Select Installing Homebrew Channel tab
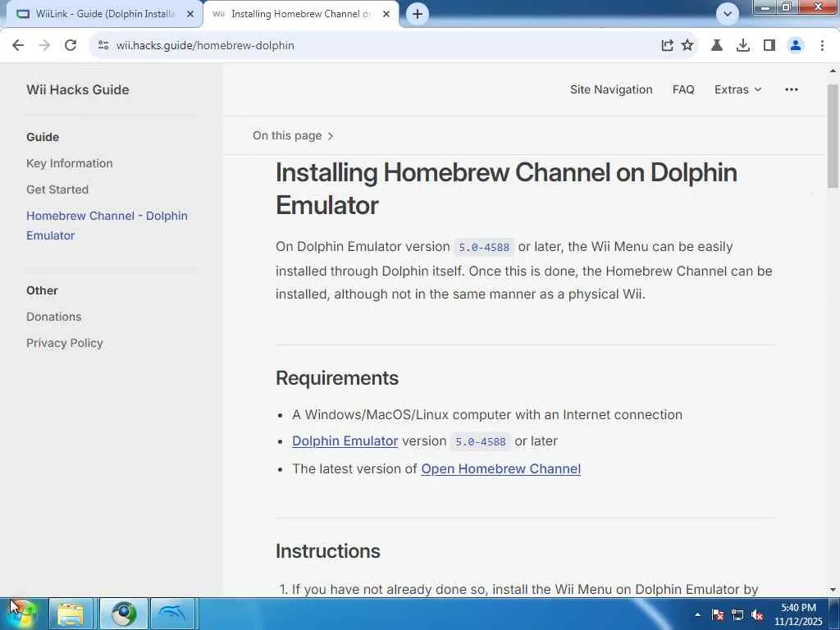 coord(300,14)
